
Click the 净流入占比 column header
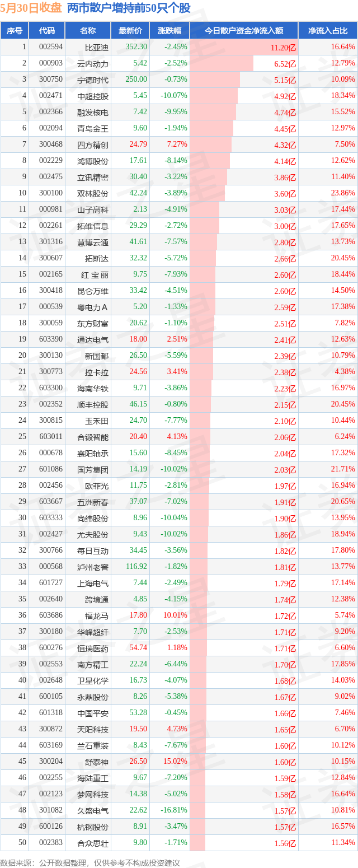click(x=328, y=31)
